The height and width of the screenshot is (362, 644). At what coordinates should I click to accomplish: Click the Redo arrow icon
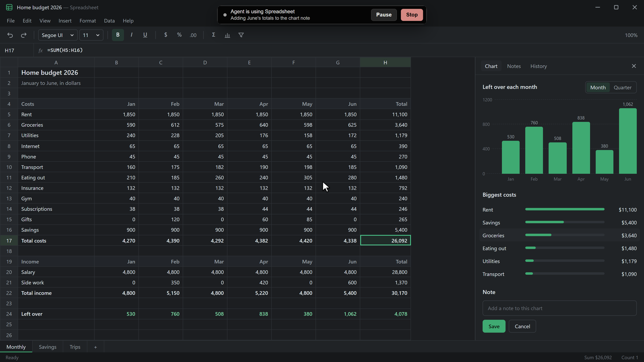[x=24, y=35]
